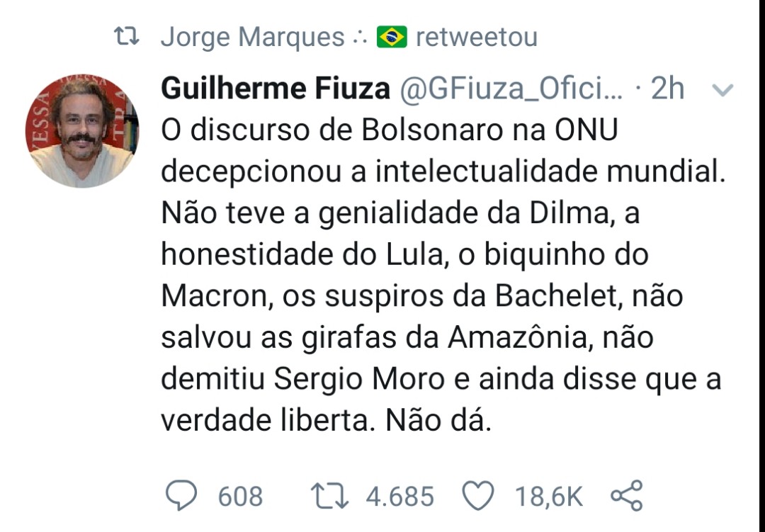Screen dimensions: 765x532
Task: Click the Brazil flag emoji
Action: point(392,37)
